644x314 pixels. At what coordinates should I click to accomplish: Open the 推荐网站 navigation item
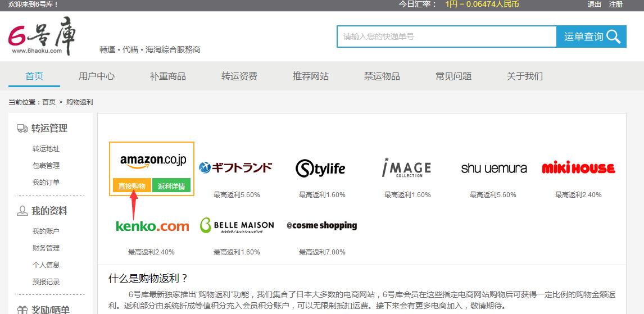[311, 76]
